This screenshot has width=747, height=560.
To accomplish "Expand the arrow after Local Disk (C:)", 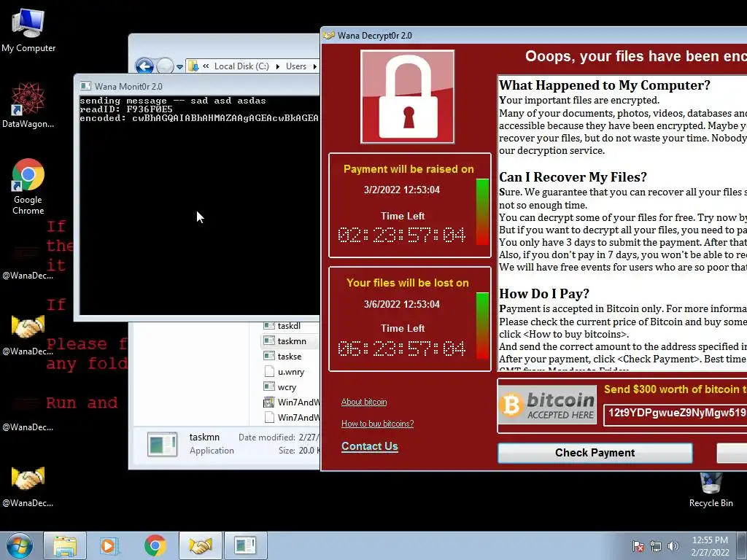I will (278, 66).
